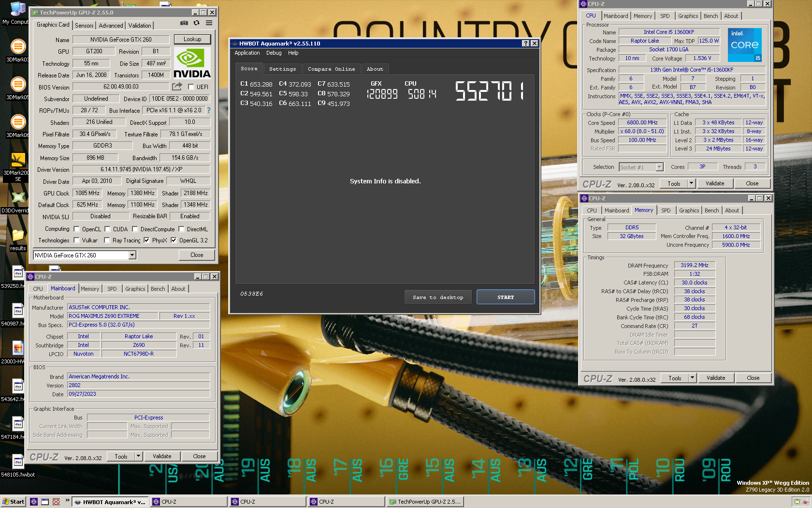Open the 3DMark2001 SE desktop icon
Viewport: 812px width, 508px height.
coord(18,160)
